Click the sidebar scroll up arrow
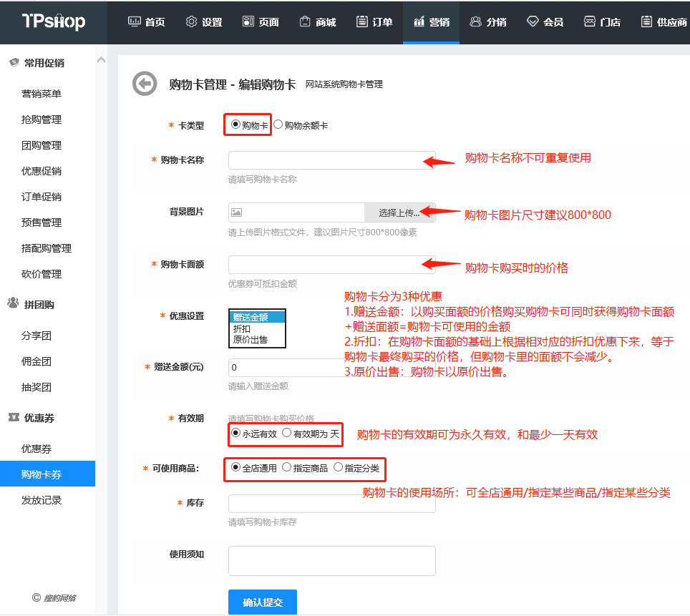The width and height of the screenshot is (690, 616). pyautogui.click(x=101, y=61)
